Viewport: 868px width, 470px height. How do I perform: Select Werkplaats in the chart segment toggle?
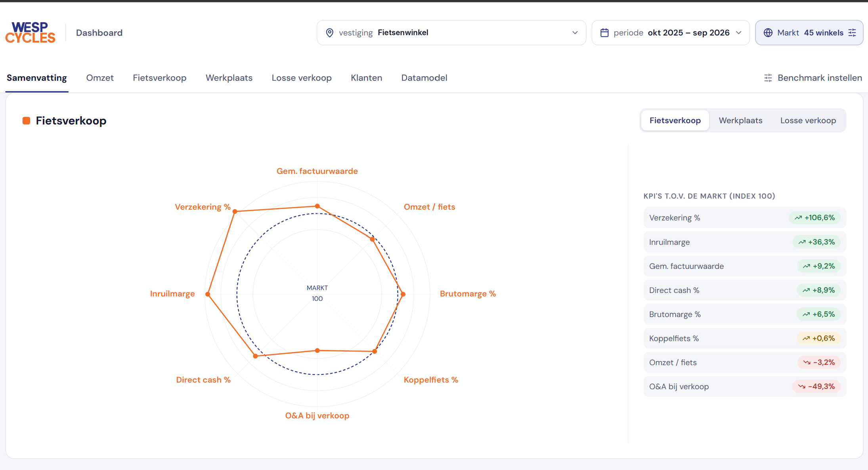tap(740, 120)
